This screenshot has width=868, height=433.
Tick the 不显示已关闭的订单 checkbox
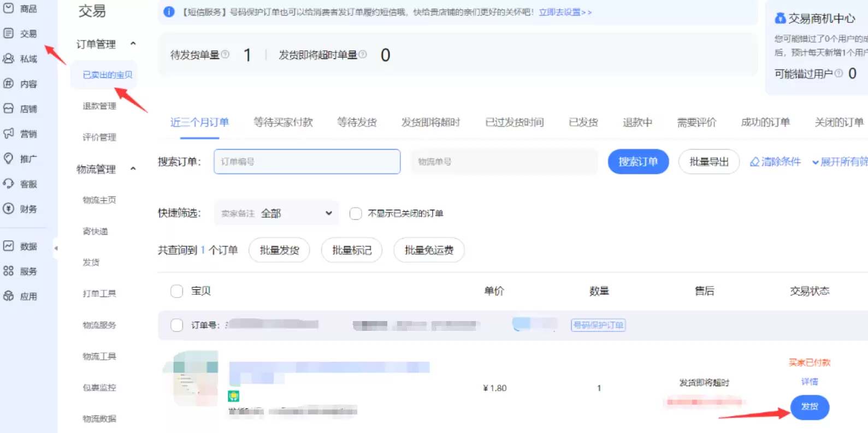356,213
